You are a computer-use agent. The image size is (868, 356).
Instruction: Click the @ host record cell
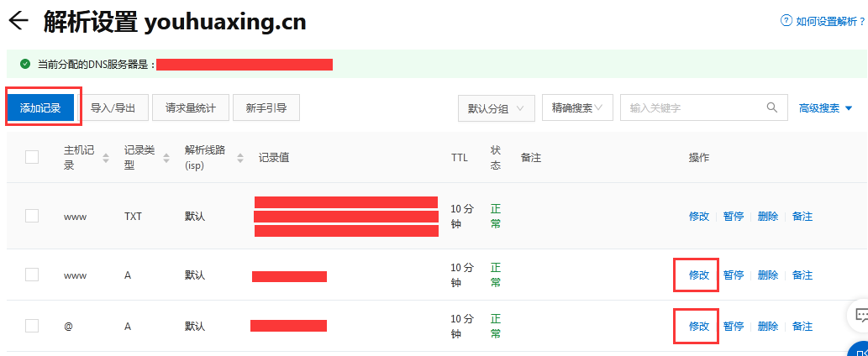(x=68, y=327)
